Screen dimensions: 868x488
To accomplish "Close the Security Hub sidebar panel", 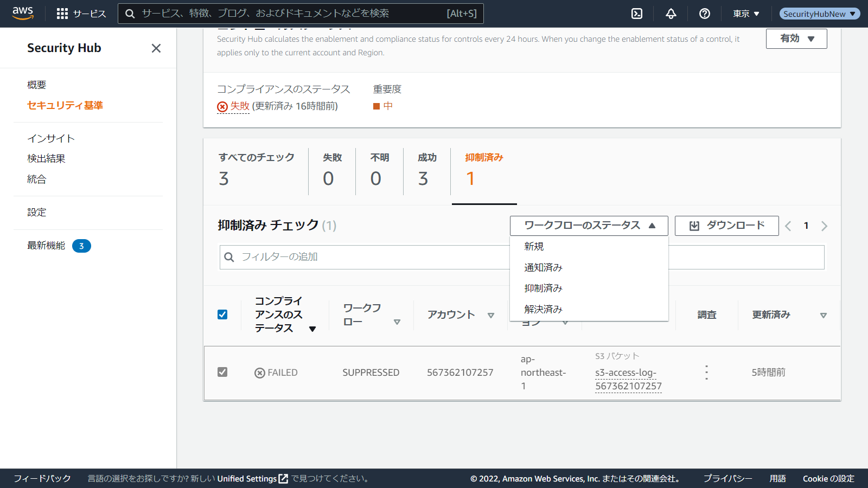I will pos(156,48).
